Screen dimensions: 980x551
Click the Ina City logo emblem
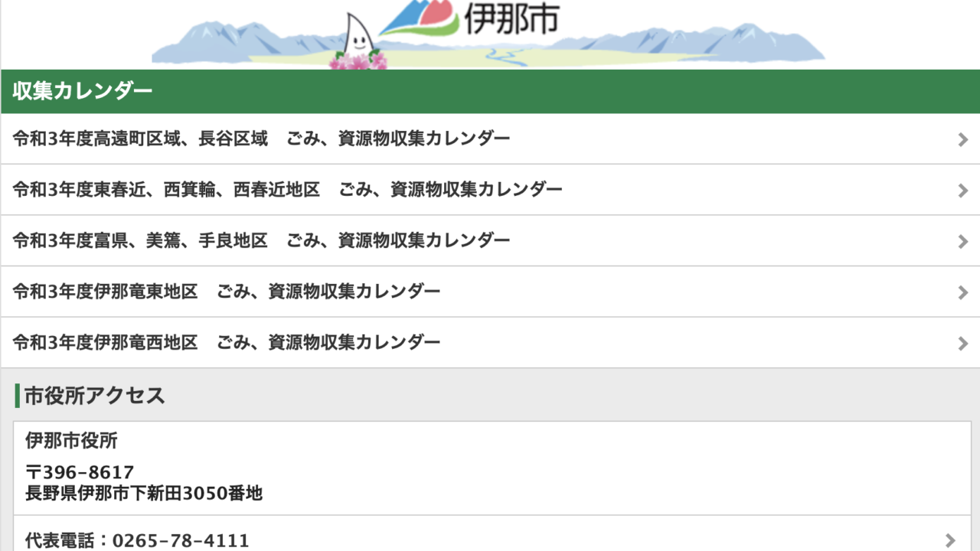point(419,18)
